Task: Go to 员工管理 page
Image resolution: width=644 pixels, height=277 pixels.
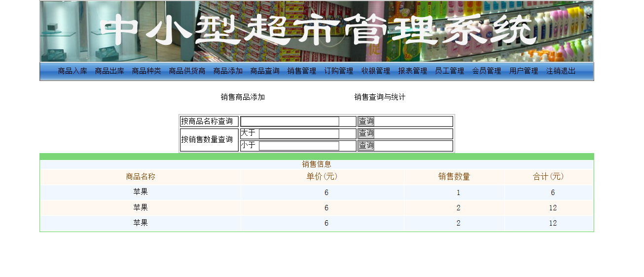Action: (x=449, y=71)
